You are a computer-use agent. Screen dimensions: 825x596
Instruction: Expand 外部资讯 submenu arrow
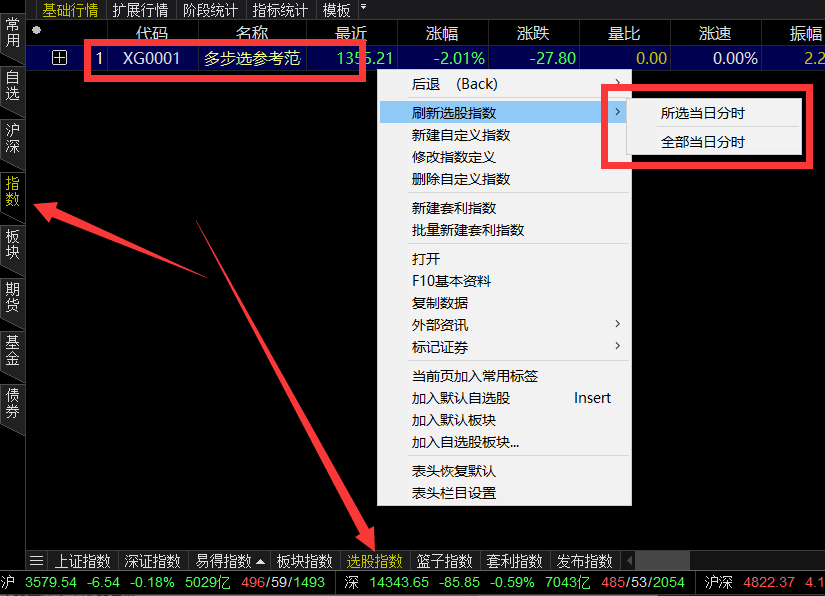[x=618, y=324]
